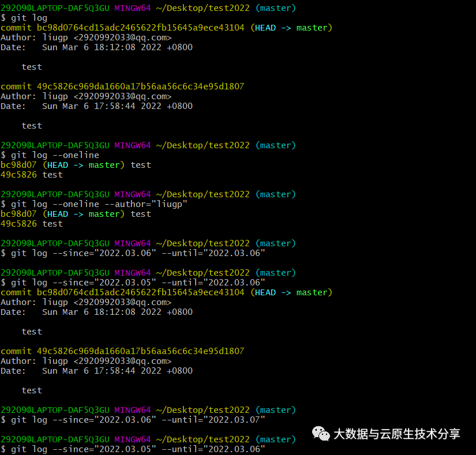Click 'bc98d07 (HEAD -> master) test' under the --author command

point(76,214)
